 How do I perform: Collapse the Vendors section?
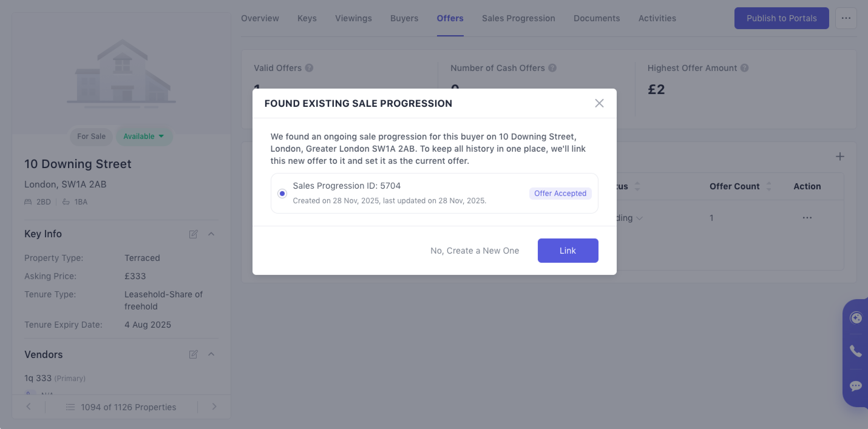point(211,354)
